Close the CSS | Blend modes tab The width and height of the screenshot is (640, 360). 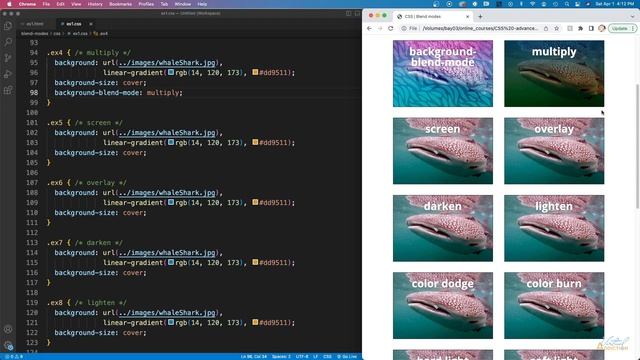coord(467,17)
